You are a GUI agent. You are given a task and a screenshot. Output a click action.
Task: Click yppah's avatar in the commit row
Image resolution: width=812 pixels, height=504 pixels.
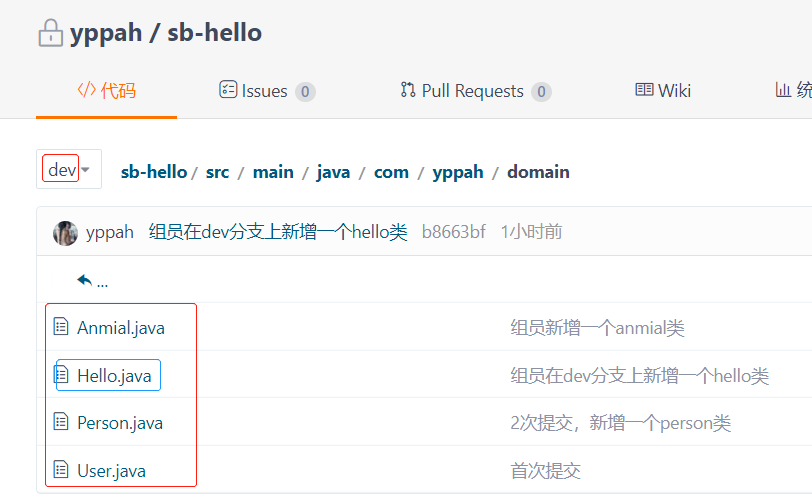(65, 233)
